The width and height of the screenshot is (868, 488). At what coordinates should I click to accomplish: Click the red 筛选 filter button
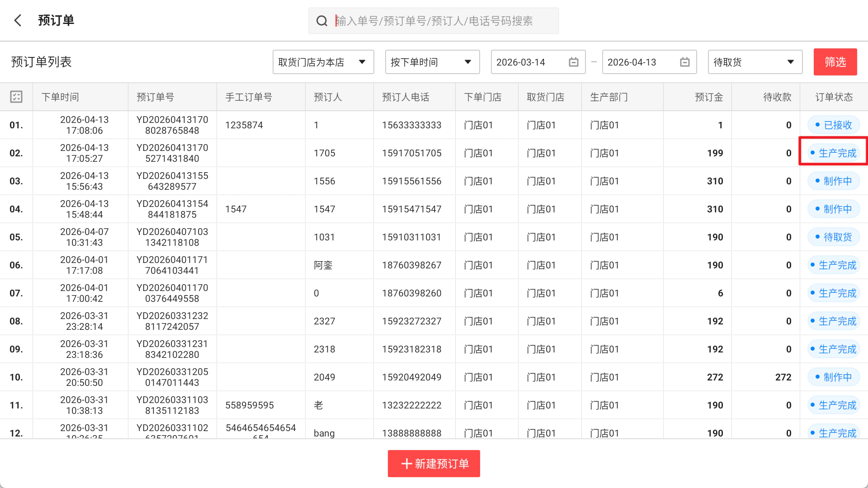[x=835, y=62]
